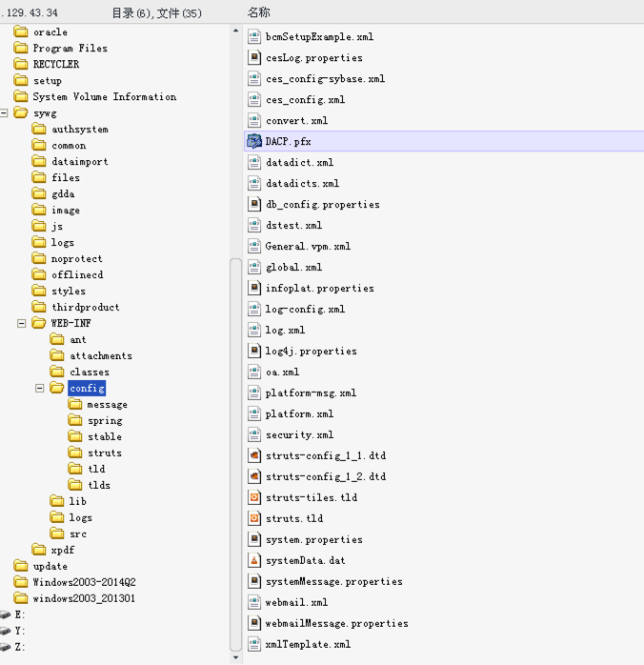The width and height of the screenshot is (644, 665).
Task: Click the Z: drive icon
Action: tap(5, 647)
